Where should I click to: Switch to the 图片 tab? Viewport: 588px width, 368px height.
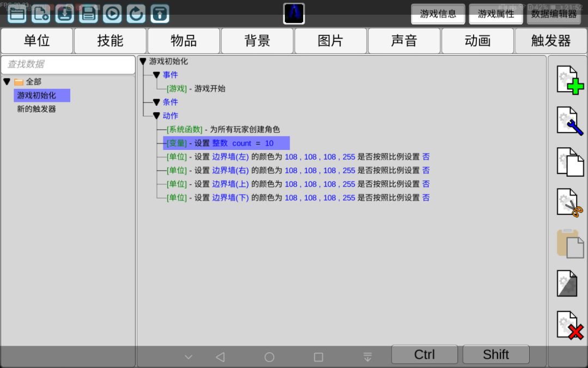330,40
